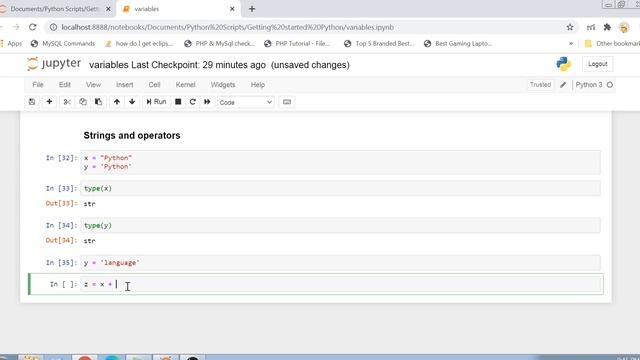Click the Python logo icon in header

pyautogui.click(x=564, y=64)
